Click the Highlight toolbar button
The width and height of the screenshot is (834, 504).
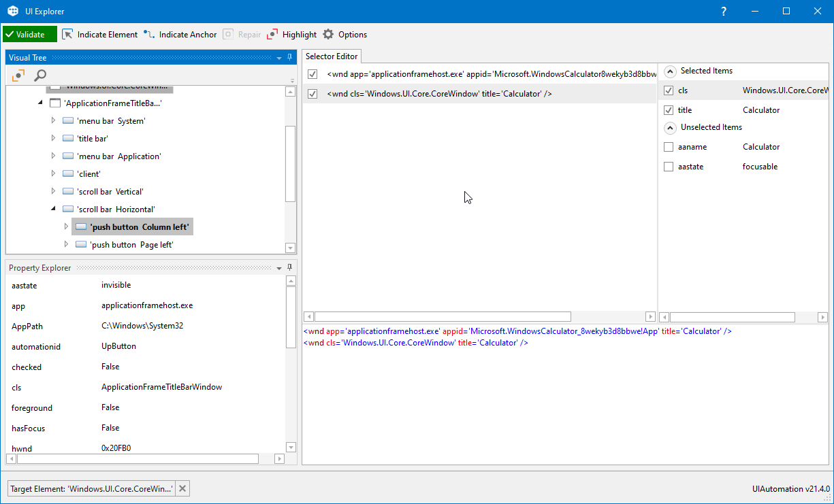coord(291,35)
